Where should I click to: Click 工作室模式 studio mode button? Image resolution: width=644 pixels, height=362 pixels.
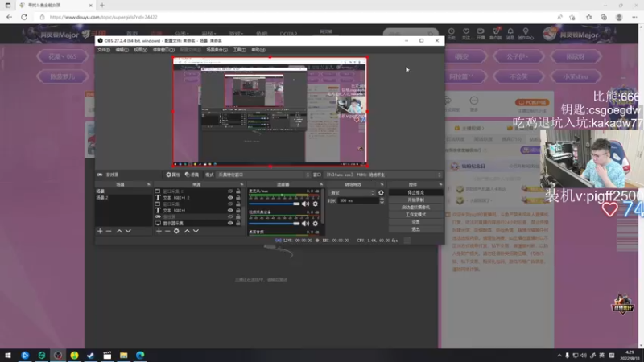(x=415, y=215)
